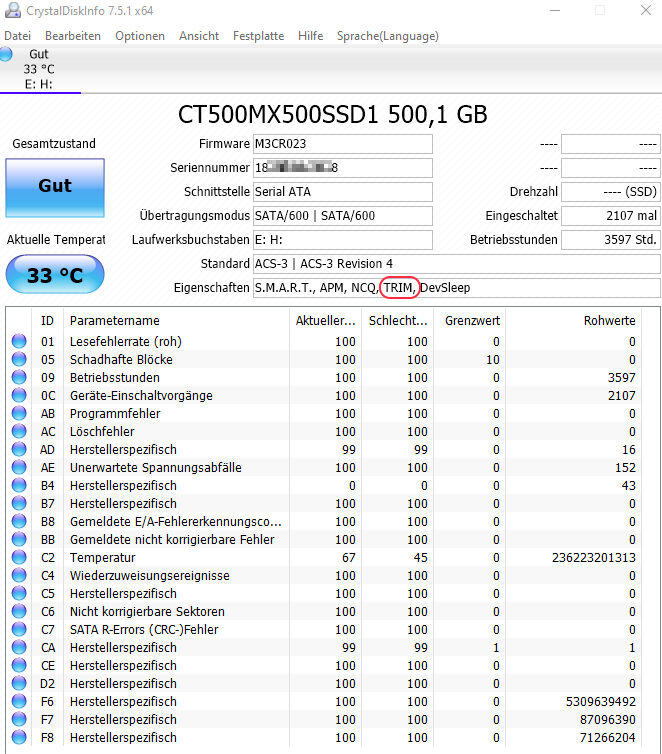
Task: Minimize the CrystalDiskInfo window
Action: tap(555, 11)
